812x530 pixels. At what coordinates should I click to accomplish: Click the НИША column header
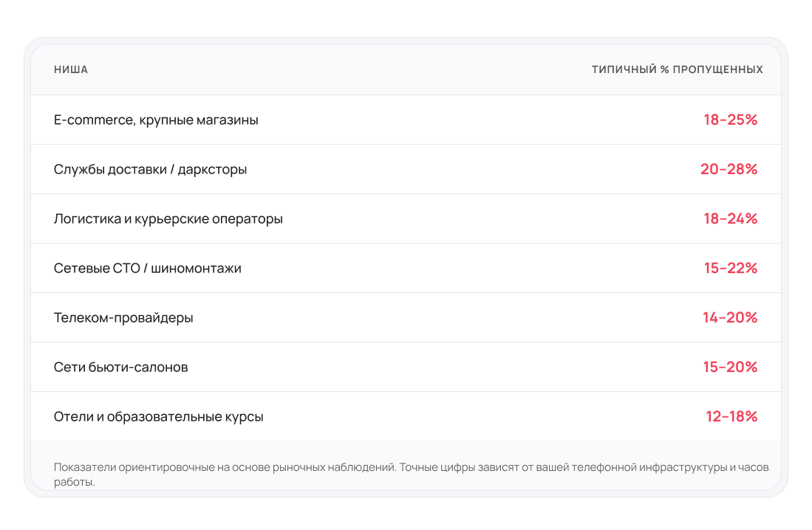pyautogui.click(x=71, y=69)
